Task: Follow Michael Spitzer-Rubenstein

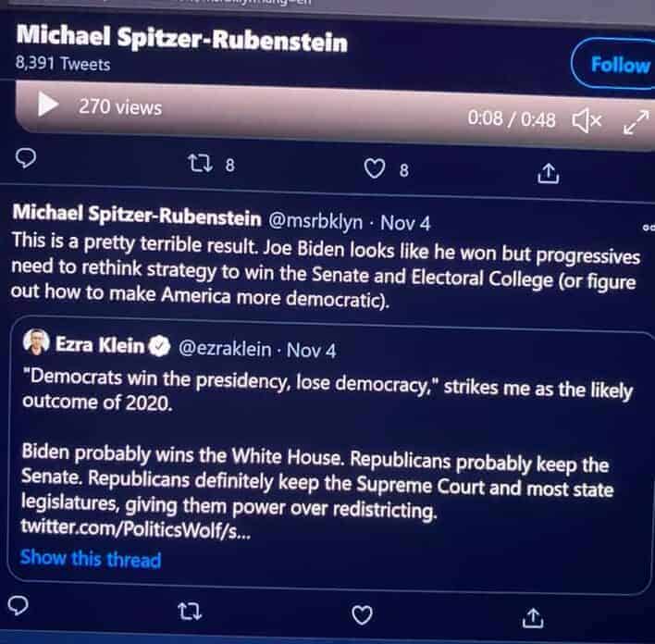Action: 618,65
